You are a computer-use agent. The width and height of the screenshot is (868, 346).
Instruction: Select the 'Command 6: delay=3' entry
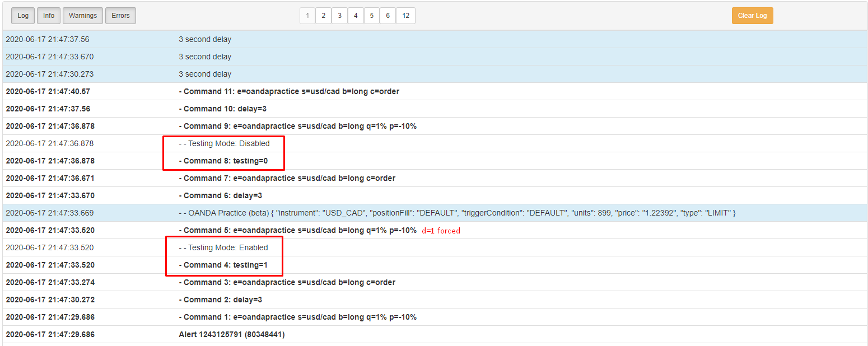(221, 195)
